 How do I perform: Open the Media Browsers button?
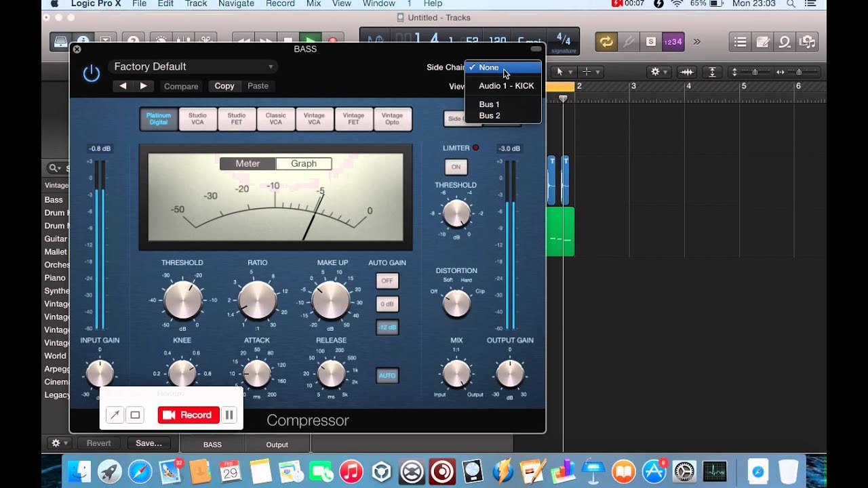click(x=807, y=42)
